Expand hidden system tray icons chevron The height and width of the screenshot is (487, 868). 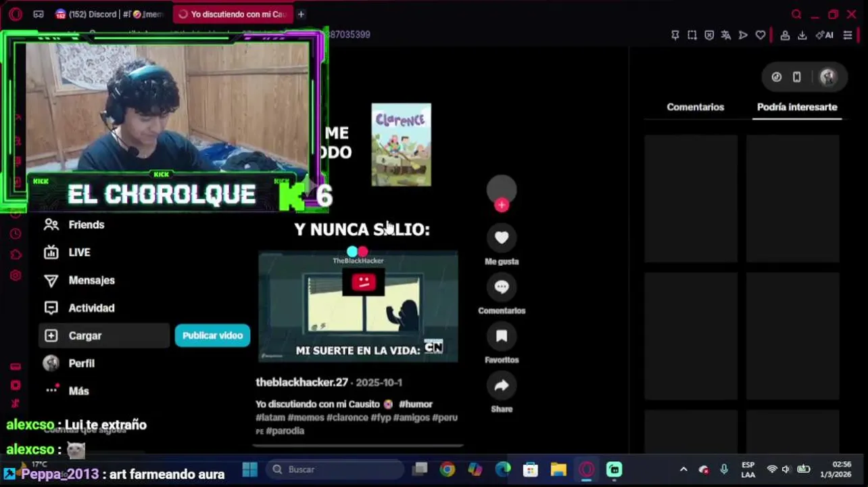tap(683, 469)
